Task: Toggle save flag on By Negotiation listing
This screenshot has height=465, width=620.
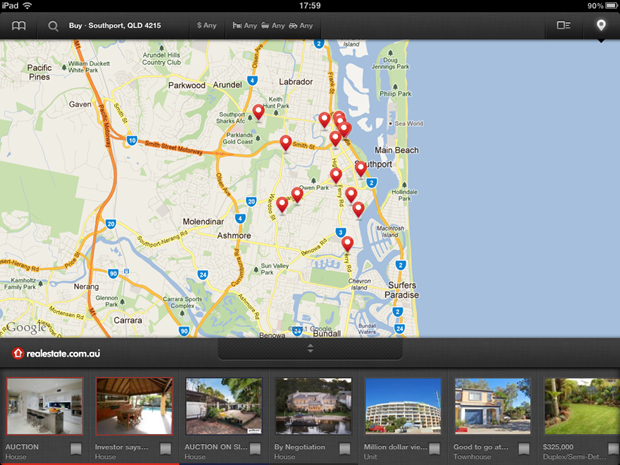Action: 344,449
